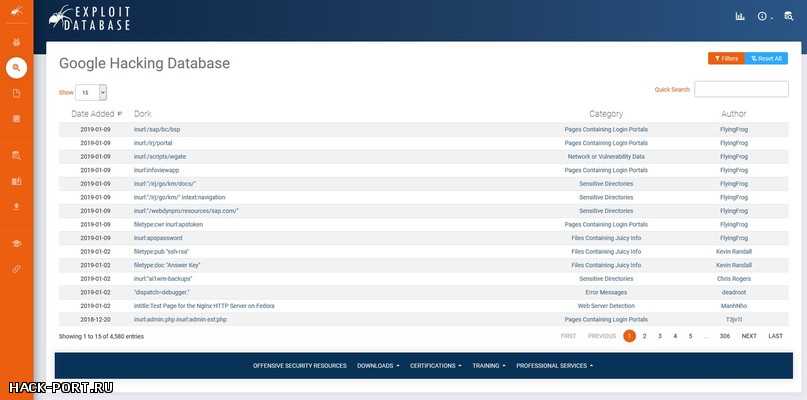Click author Chris Rogers

pos(733,279)
